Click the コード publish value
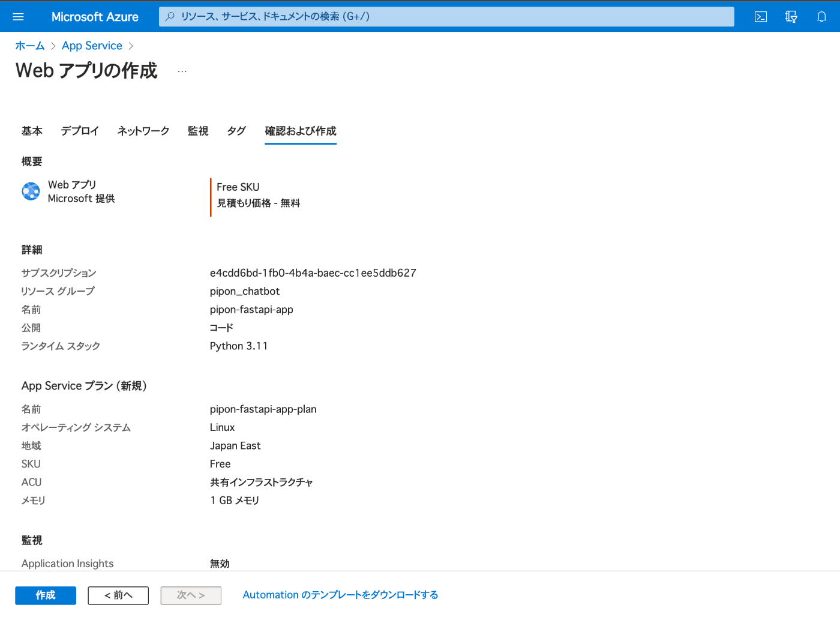 coord(221,328)
